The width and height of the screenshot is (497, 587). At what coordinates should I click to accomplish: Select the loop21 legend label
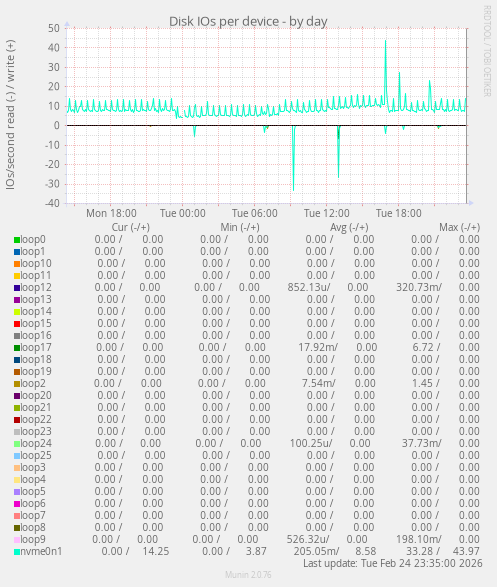[x=36, y=407]
